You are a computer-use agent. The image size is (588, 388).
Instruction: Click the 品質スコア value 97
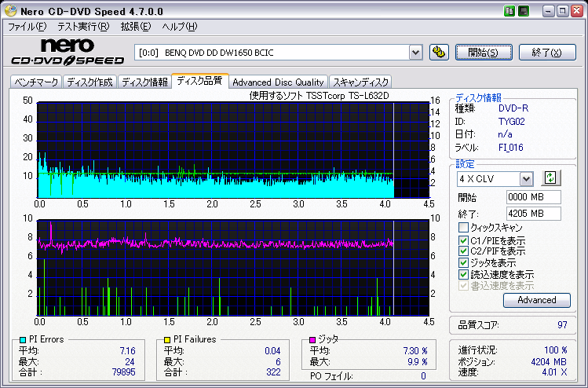click(562, 324)
